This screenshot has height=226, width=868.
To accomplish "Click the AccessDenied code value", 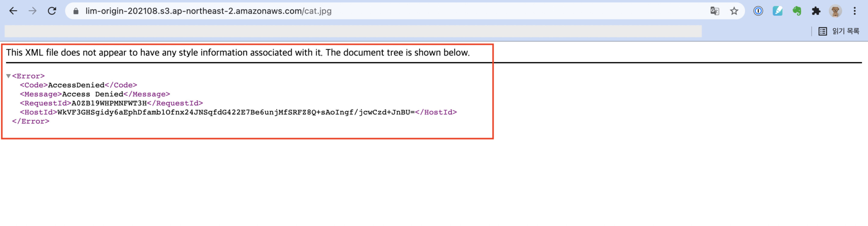I will click(x=76, y=85).
